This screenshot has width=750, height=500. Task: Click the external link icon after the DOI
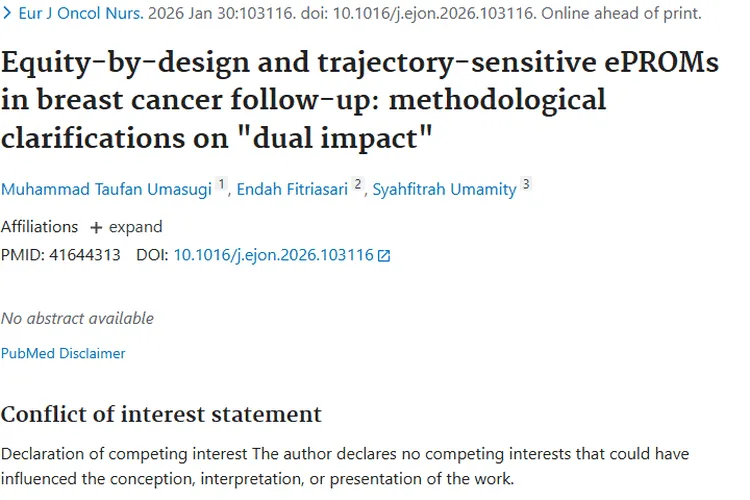384,256
